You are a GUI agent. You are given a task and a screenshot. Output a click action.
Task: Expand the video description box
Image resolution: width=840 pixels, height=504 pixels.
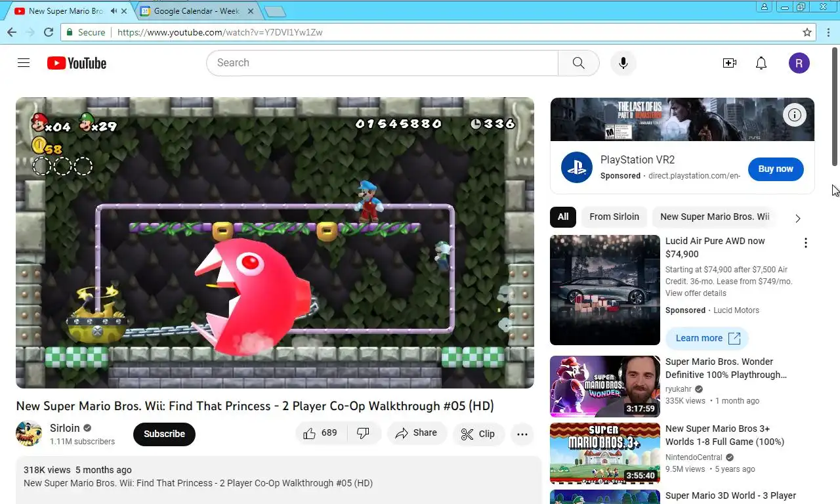point(279,480)
